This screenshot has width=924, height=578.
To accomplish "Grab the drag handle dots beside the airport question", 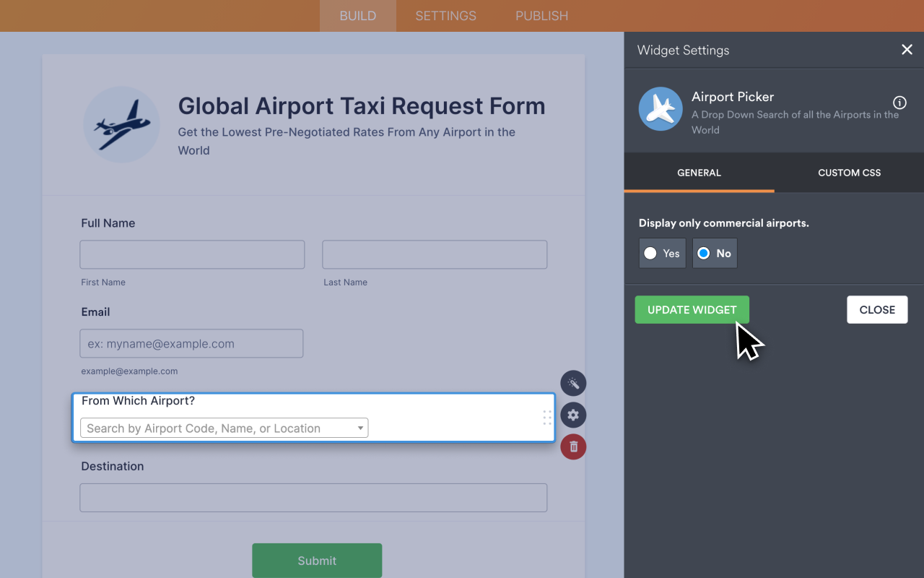I will pyautogui.click(x=546, y=418).
